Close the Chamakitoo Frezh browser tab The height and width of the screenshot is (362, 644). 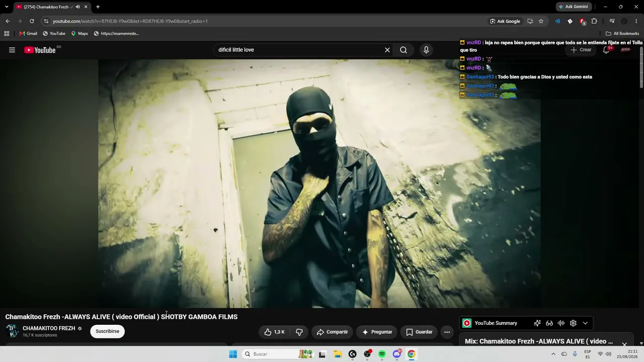click(x=86, y=7)
